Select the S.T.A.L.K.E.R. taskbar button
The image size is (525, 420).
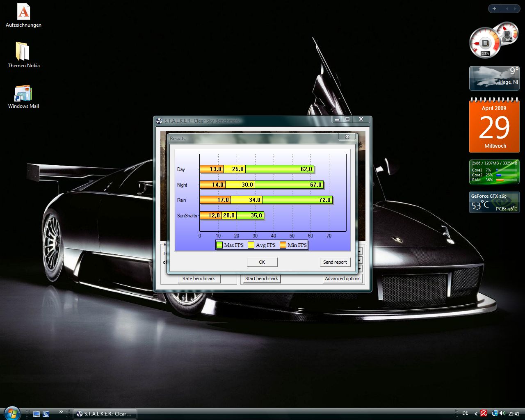pyautogui.click(x=105, y=414)
